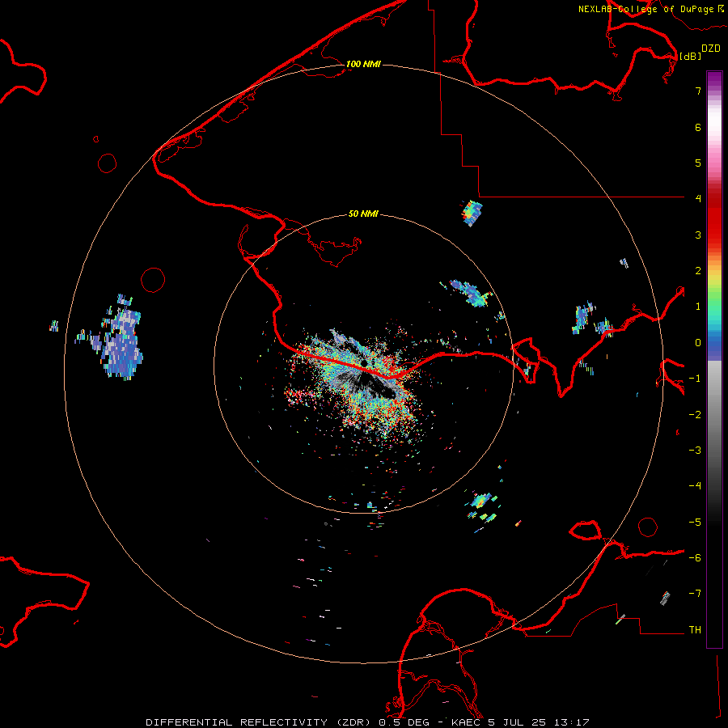This screenshot has height=728, width=728.
Task: Click the colorbar value -4 label
Action: point(695,485)
